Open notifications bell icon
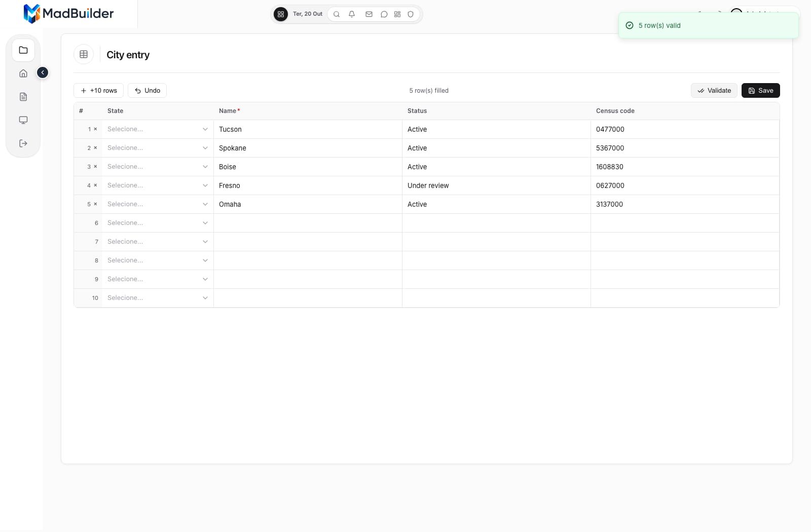The height and width of the screenshot is (532, 811). (352, 14)
